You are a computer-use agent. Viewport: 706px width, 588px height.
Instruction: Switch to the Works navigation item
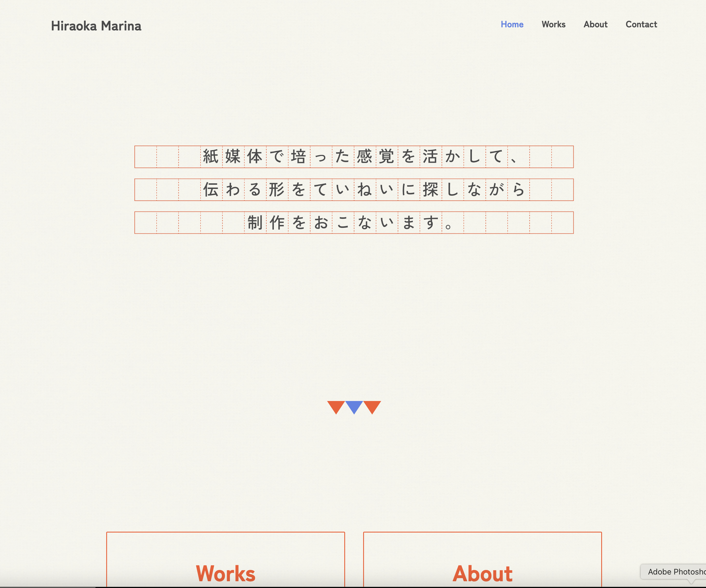click(553, 24)
